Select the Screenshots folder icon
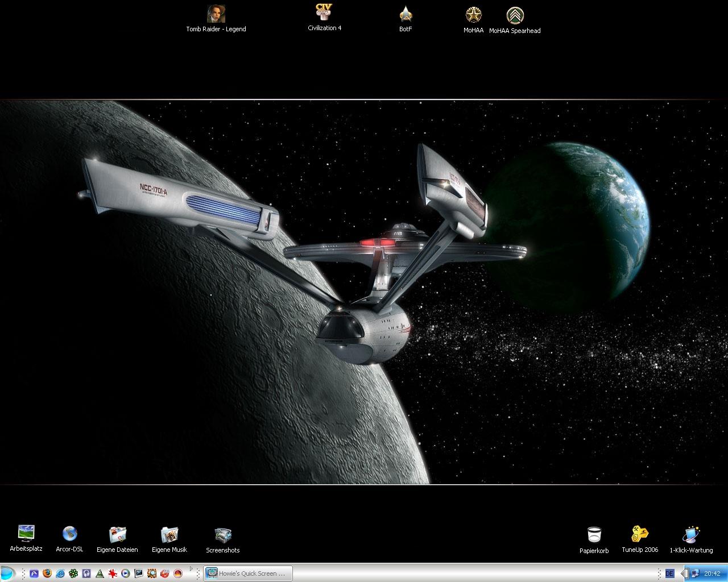Image resolution: width=728 pixels, height=582 pixels. coord(223,539)
